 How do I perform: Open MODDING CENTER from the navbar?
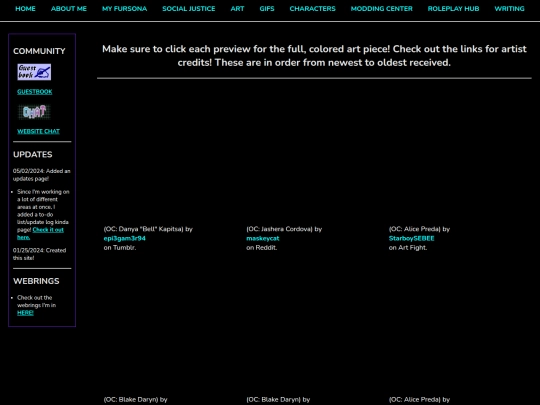pyautogui.click(x=382, y=9)
